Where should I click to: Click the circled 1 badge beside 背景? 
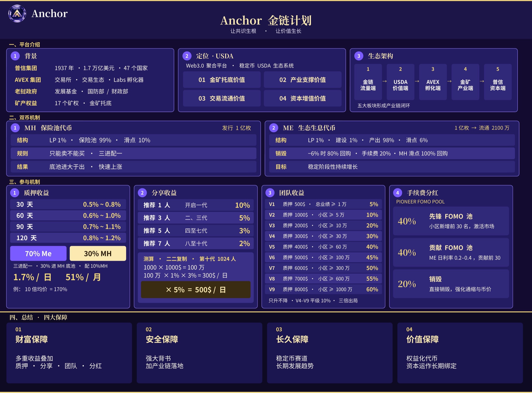(15, 56)
